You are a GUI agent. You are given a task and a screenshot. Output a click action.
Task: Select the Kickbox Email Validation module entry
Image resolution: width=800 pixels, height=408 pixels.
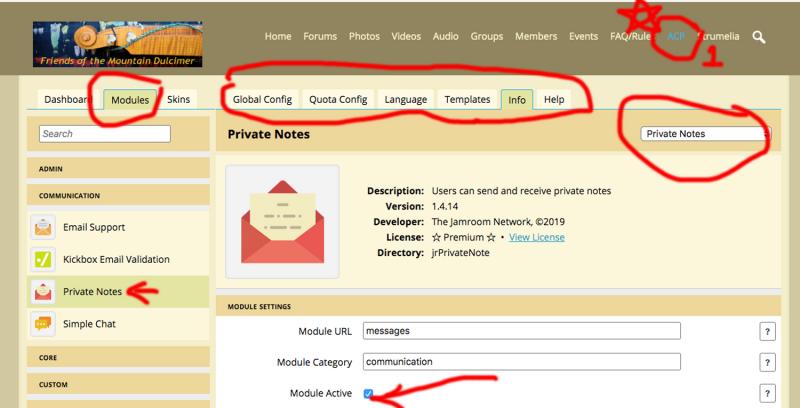tap(118, 259)
